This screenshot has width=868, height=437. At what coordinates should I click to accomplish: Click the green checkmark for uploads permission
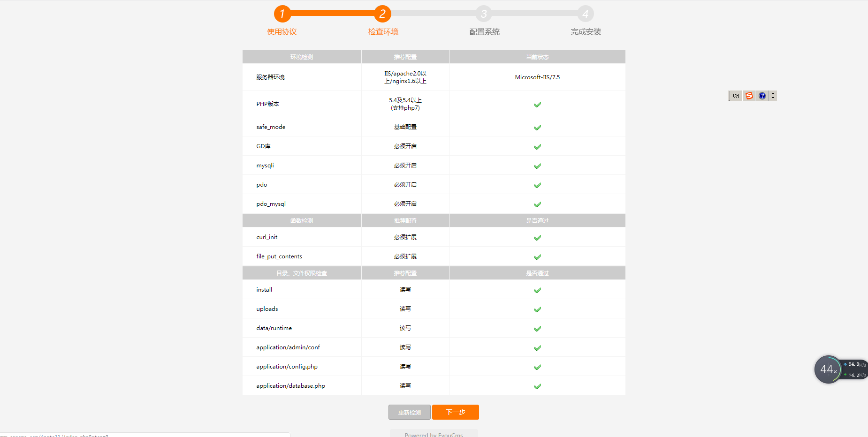pos(538,309)
